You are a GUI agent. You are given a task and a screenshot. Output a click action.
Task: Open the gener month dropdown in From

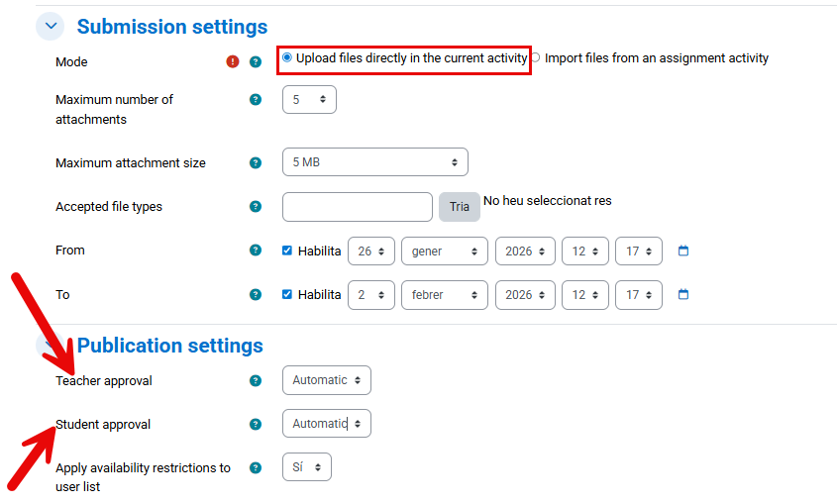[444, 251]
